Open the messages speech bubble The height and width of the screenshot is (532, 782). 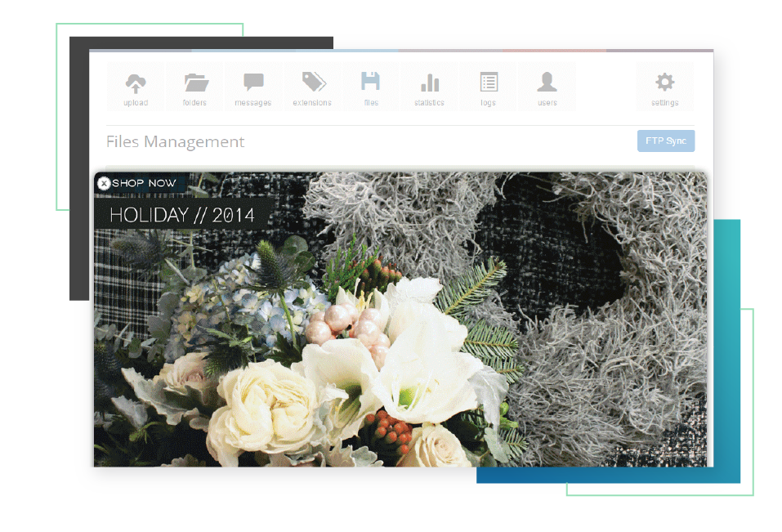253,83
